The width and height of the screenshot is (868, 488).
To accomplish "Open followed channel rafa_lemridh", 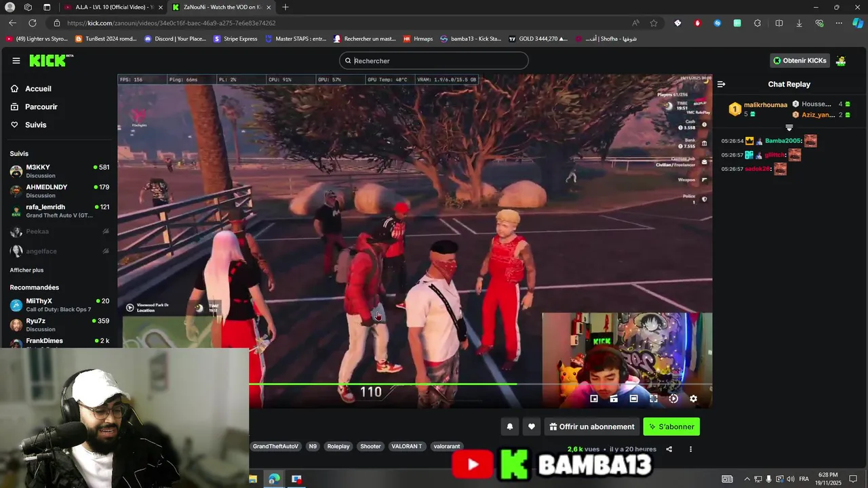I will click(x=60, y=211).
